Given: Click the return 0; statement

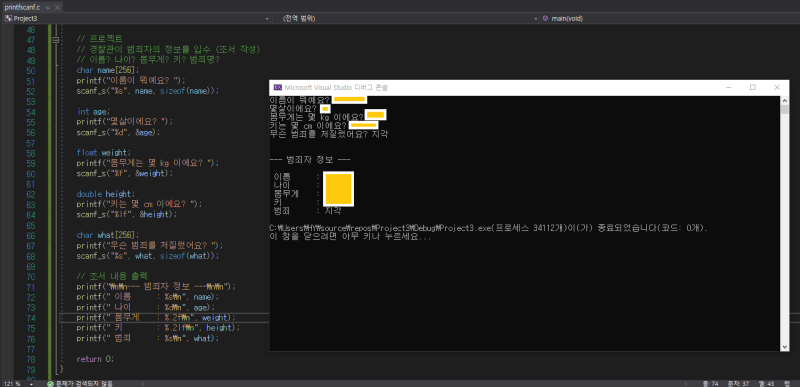Looking at the screenshot, I should (95, 359).
